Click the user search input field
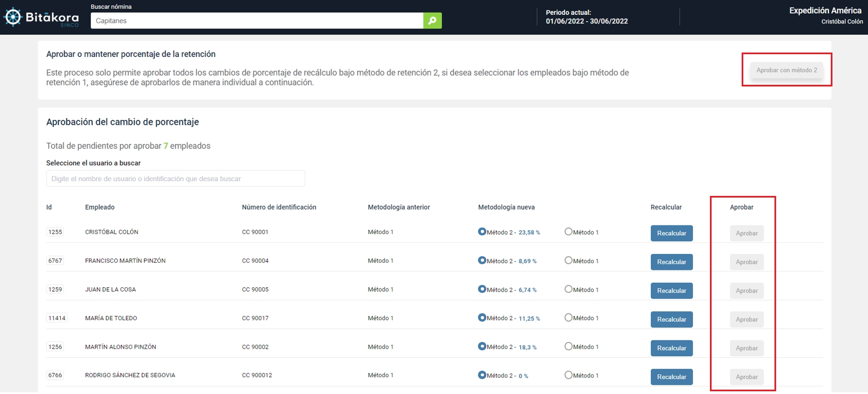 click(176, 178)
